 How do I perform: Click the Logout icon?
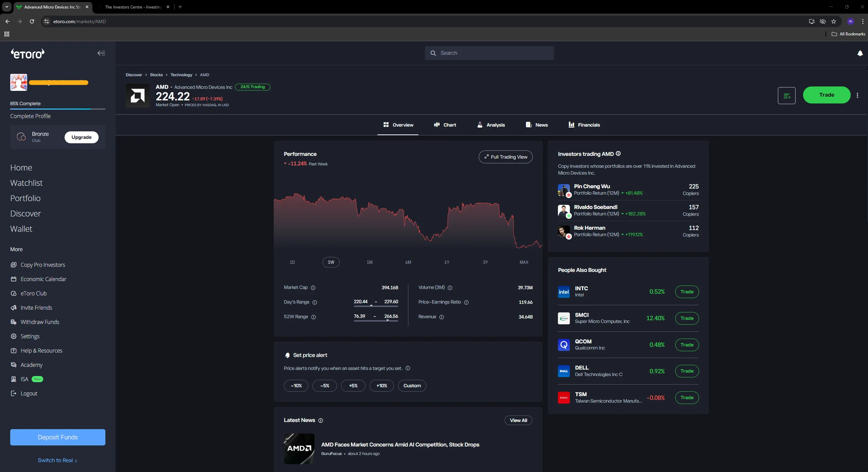[x=14, y=393]
